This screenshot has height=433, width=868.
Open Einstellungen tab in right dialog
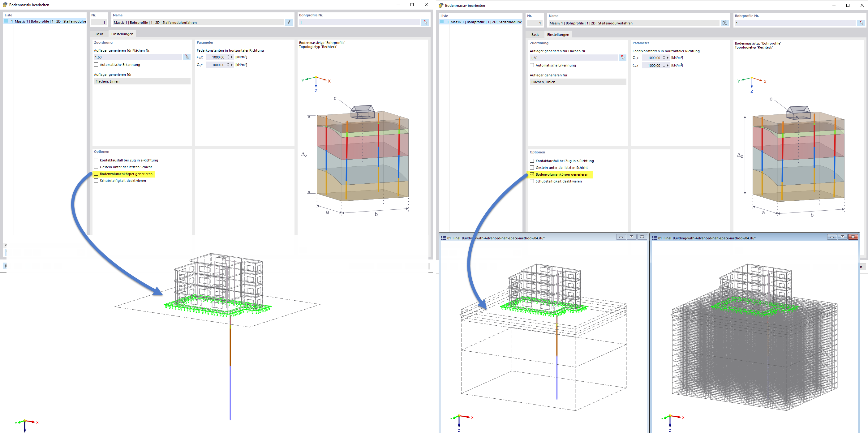[558, 35]
